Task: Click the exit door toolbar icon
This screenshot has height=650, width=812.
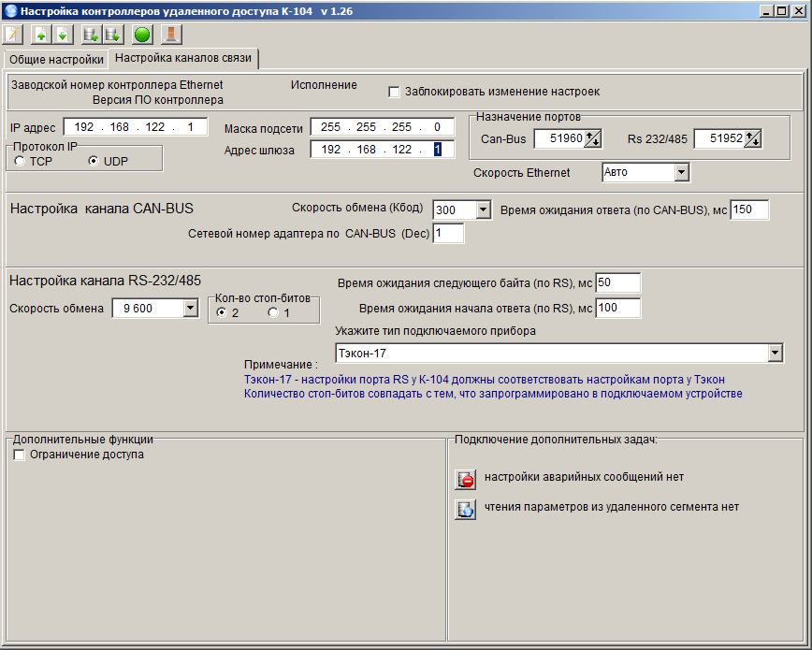Action: [x=170, y=35]
